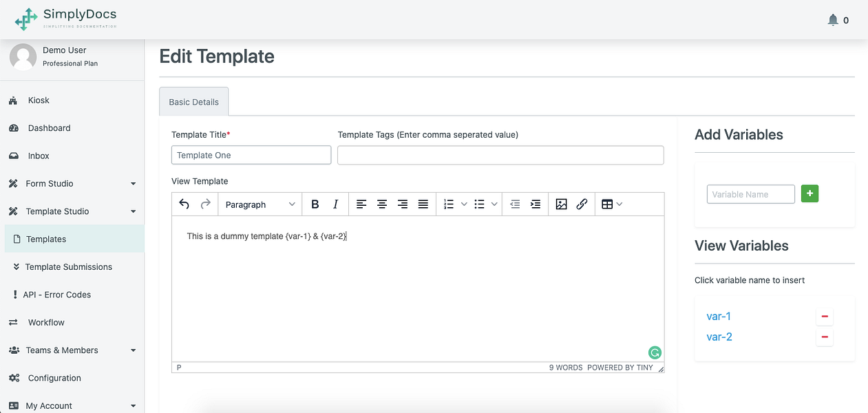Insert variable var-1 link
Screen dimensions: 868x413
(719, 317)
